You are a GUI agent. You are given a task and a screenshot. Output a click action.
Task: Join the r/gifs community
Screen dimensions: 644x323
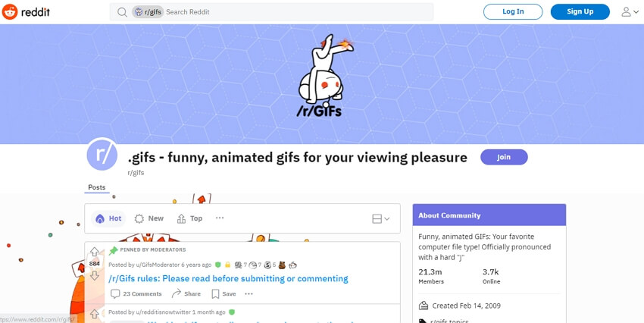coord(504,157)
